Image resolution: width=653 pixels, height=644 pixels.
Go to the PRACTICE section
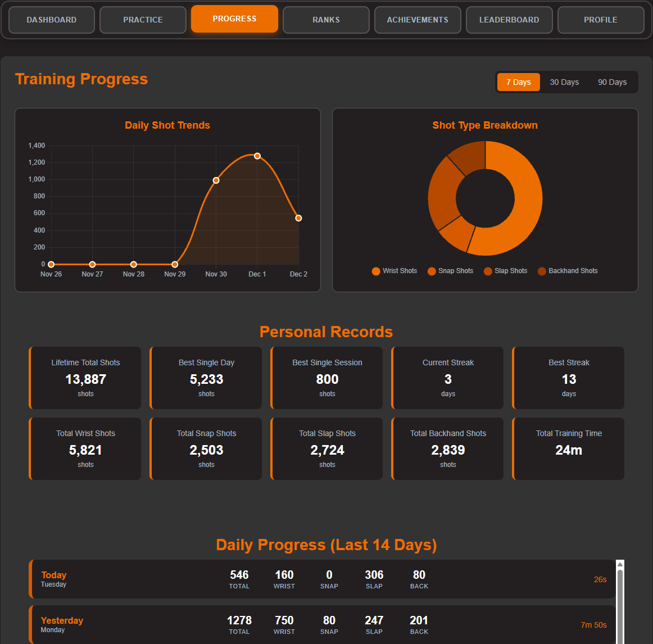tap(143, 20)
